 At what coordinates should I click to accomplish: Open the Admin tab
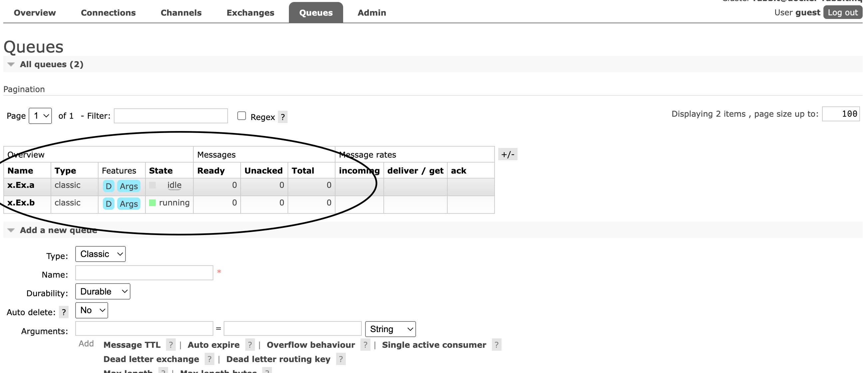372,13
